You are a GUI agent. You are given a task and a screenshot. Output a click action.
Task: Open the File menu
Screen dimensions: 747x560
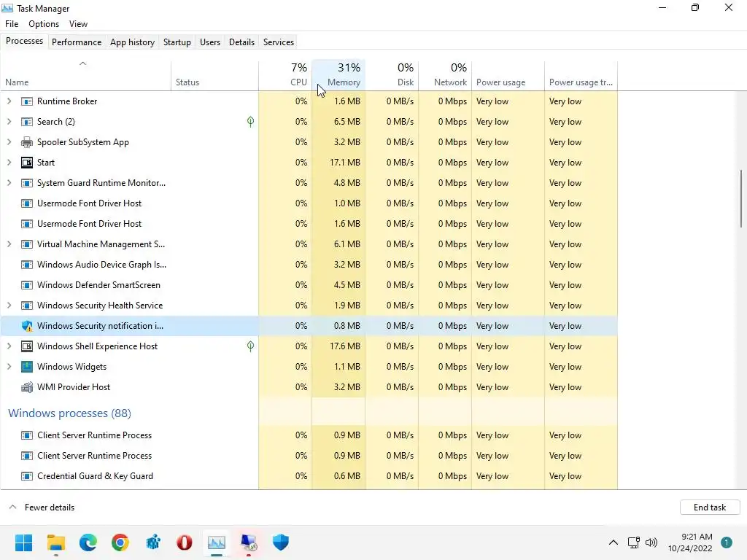pyautogui.click(x=12, y=24)
